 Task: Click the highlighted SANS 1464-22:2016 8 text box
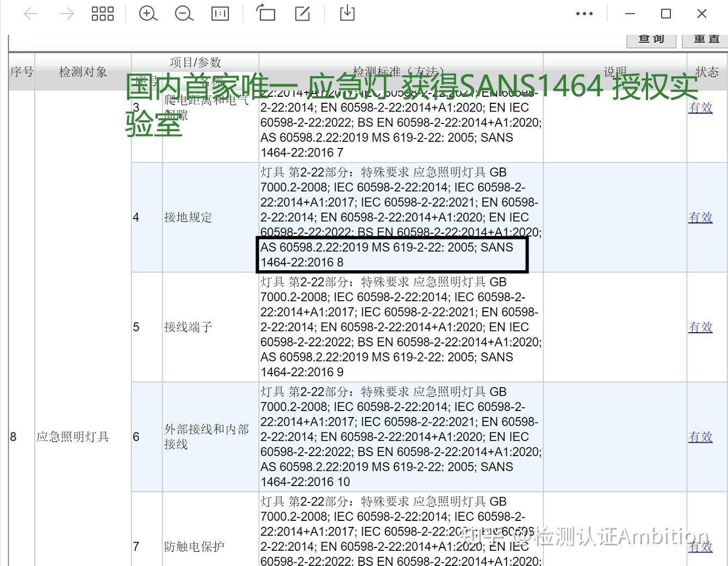[x=392, y=255]
